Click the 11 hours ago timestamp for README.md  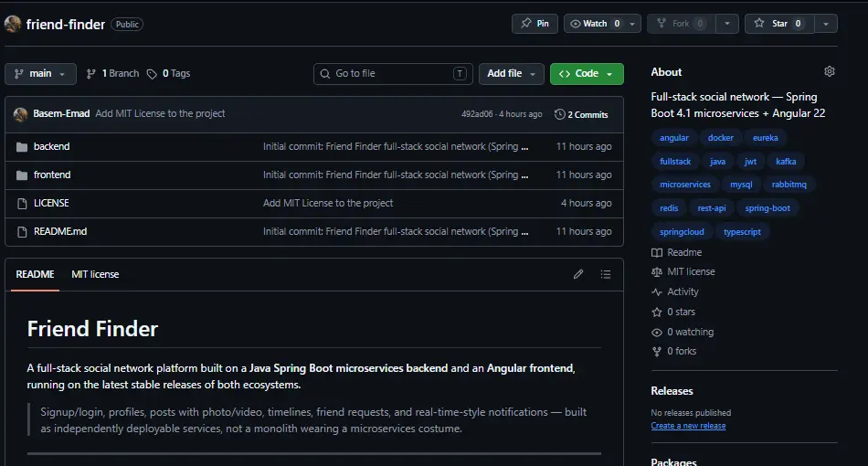584,231
